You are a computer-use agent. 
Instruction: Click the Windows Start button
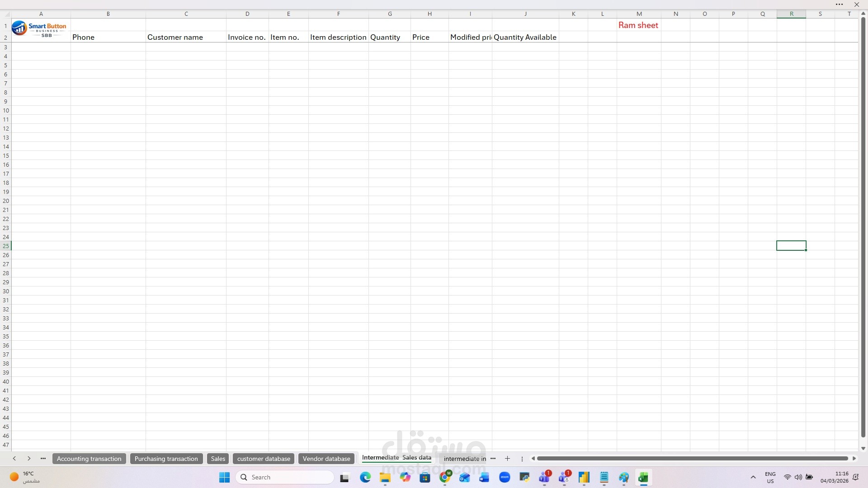click(x=224, y=478)
